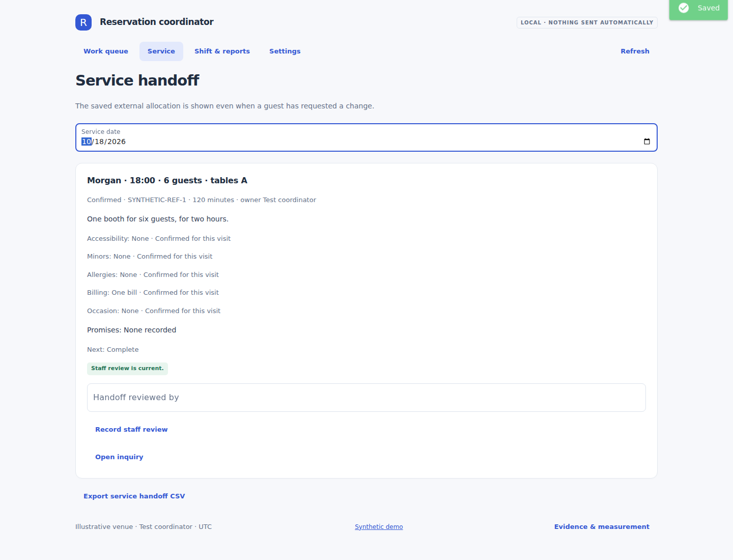The width and height of the screenshot is (733, 560).
Task: Click the Service handoff heading
Action: 137,80
